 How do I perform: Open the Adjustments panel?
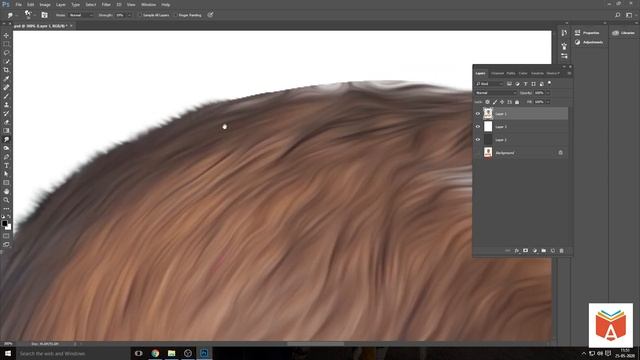tap(588, 42)
